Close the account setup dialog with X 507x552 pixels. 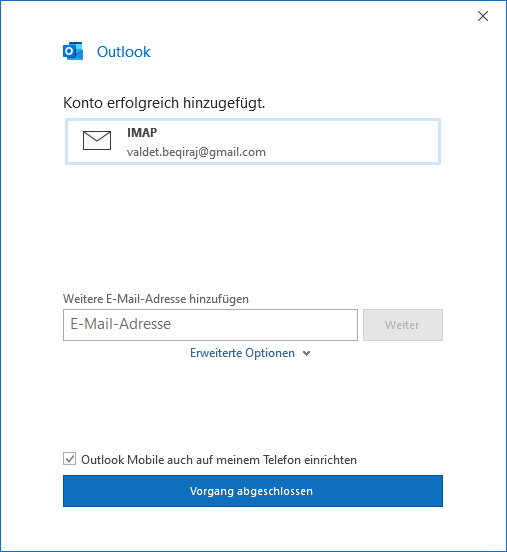click(483, 16)
